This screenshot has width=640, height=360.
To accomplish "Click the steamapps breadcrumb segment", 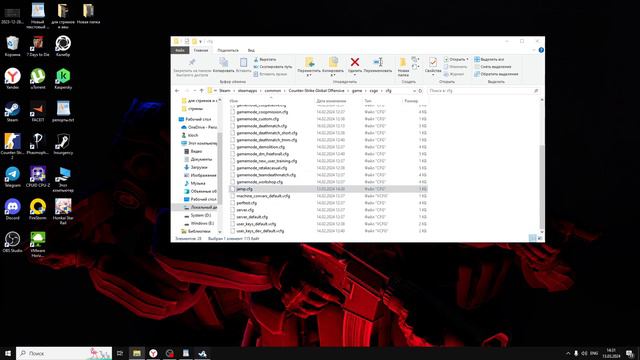I will pos(247,91).
